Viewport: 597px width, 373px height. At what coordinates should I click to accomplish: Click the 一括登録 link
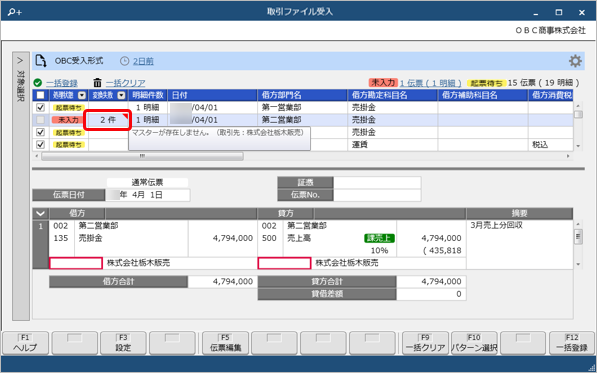(x=62, y=83)
